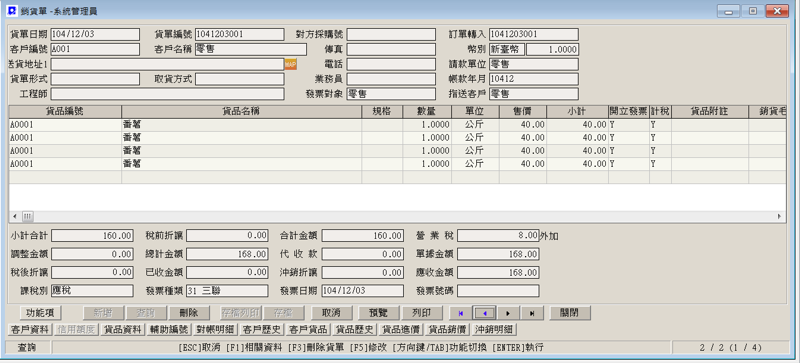Jump to the last record navigation arrow
Viewport: 800px width, 363px height.
click(532, 313)
